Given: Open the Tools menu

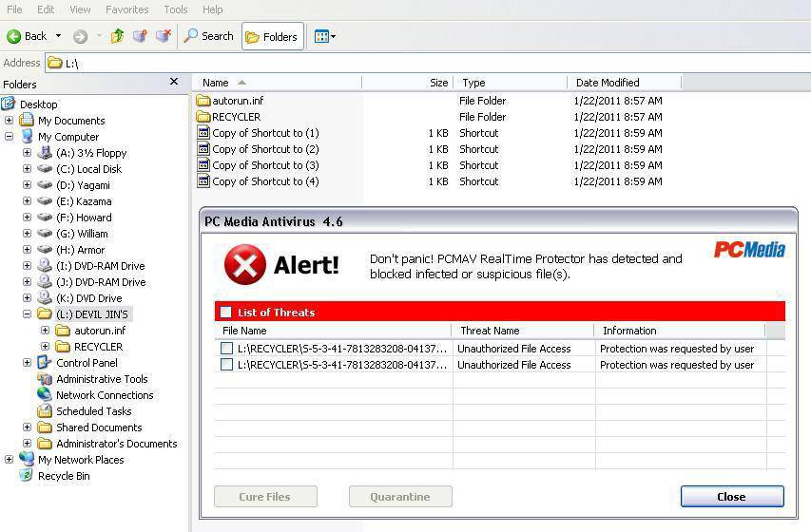Looking at the screenshot, I should [x=175, y=9].
